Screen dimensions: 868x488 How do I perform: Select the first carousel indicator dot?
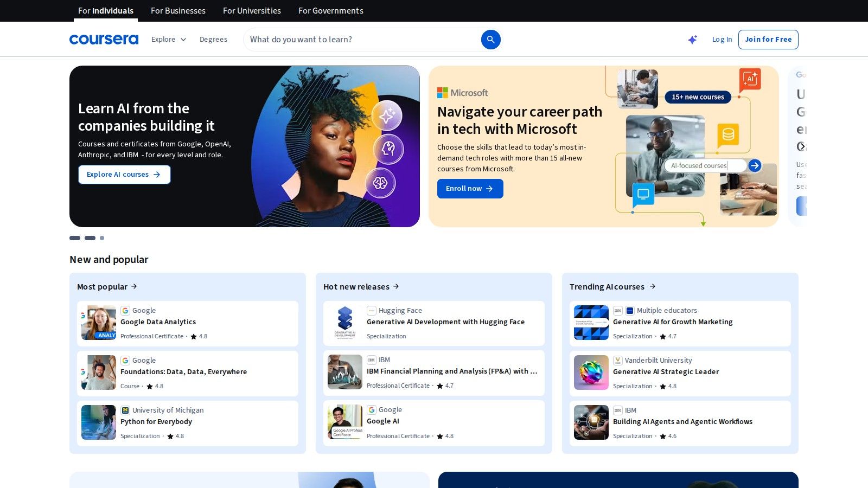click(x=75, y=238)
